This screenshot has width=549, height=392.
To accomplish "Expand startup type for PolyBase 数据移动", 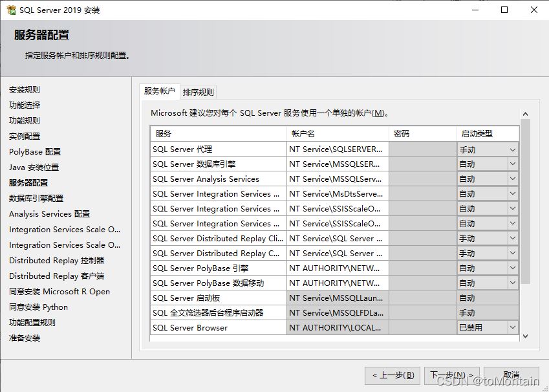I will (513, 283).
